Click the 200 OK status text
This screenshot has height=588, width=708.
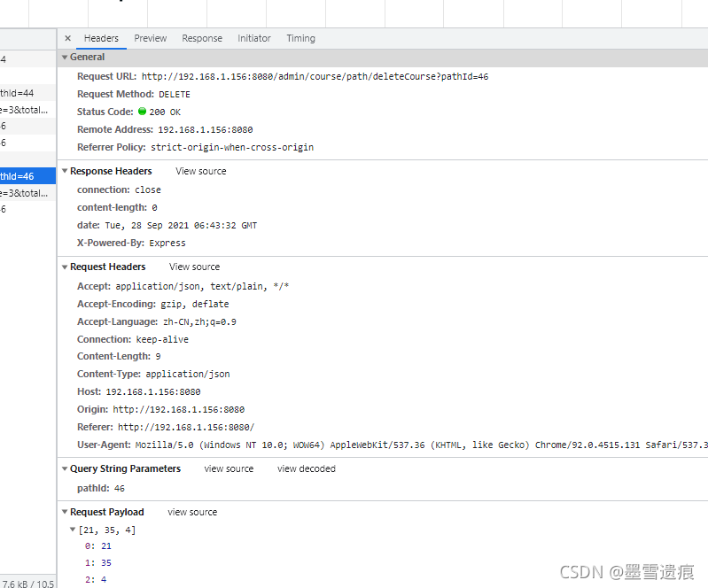(165, 112)
